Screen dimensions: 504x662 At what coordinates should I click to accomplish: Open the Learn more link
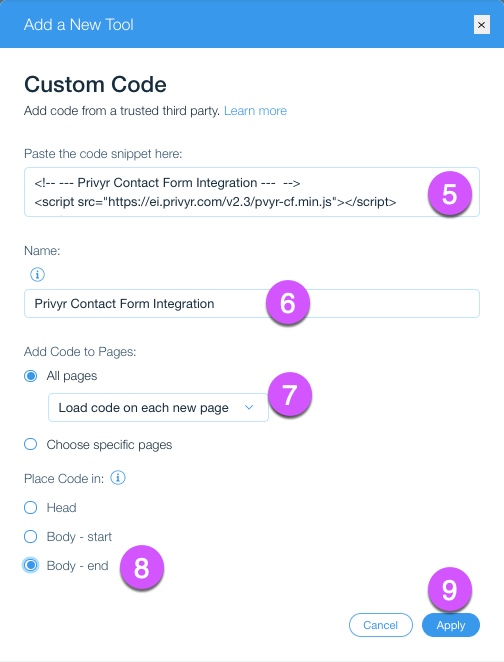[x=255, y=111]
